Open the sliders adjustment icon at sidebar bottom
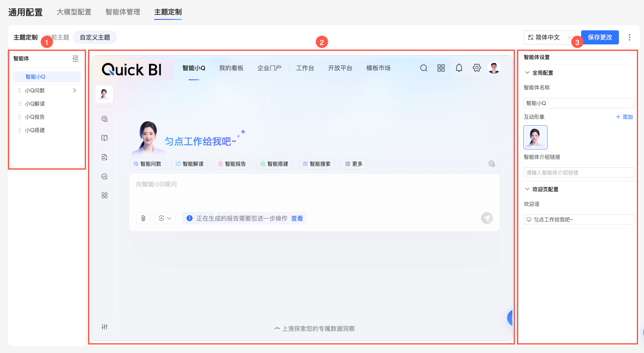Screen dimensions: 644x353 click(104, 327)
